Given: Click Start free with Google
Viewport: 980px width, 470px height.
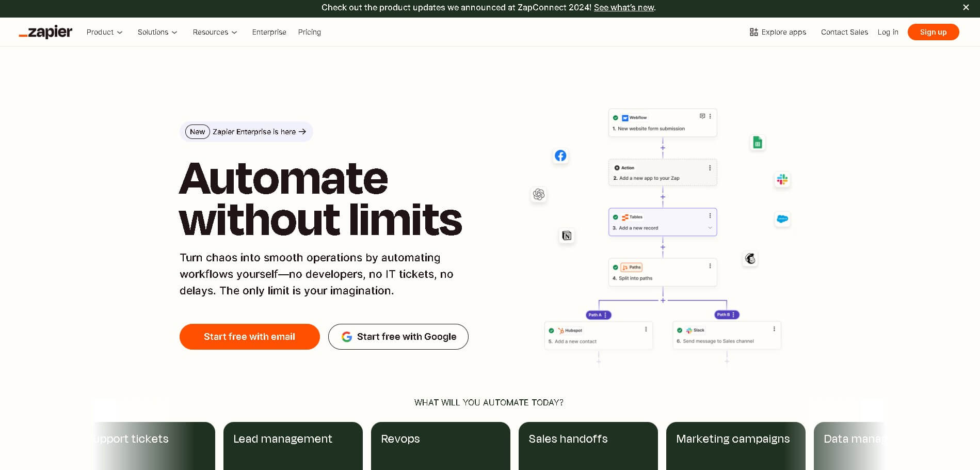Looking at the screenshot, I should click(398, 337).
